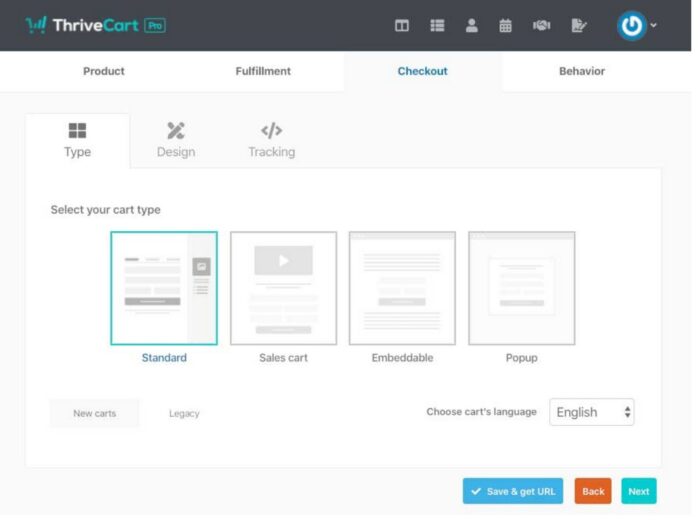Image resolution: width=700 pixels, height=526 pixels.
Task: Open the cart language dropdown
Action: tap(591, 412)
